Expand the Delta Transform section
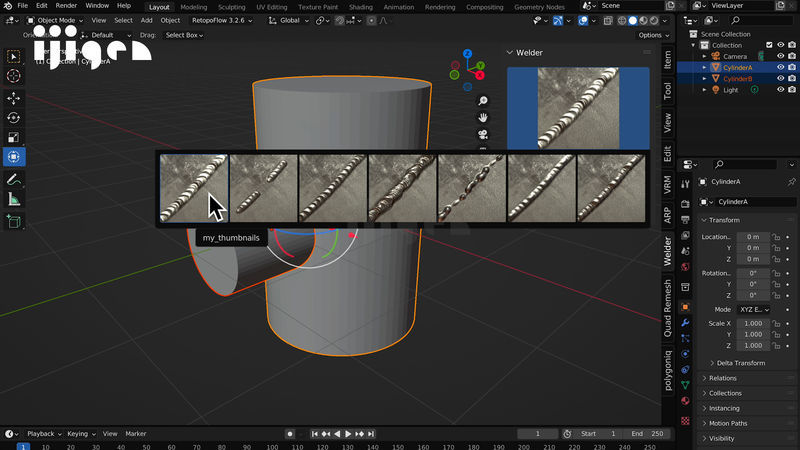 pyautogui.click(x=740, y=363)
